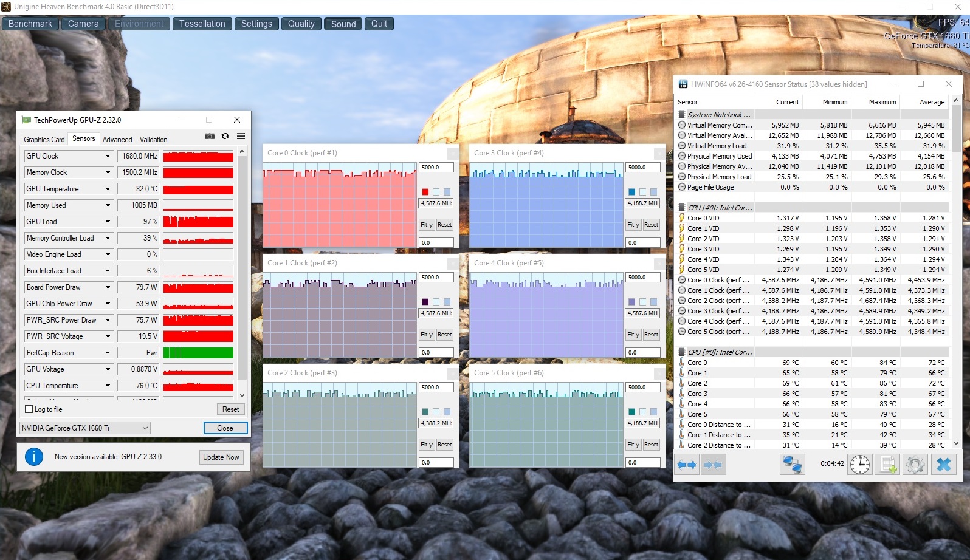The width and height of the screenshot is (970, 560).
Task: Open the NVIDIA GeForce GTX 1660 Ti selector
Action: [85, 428]
